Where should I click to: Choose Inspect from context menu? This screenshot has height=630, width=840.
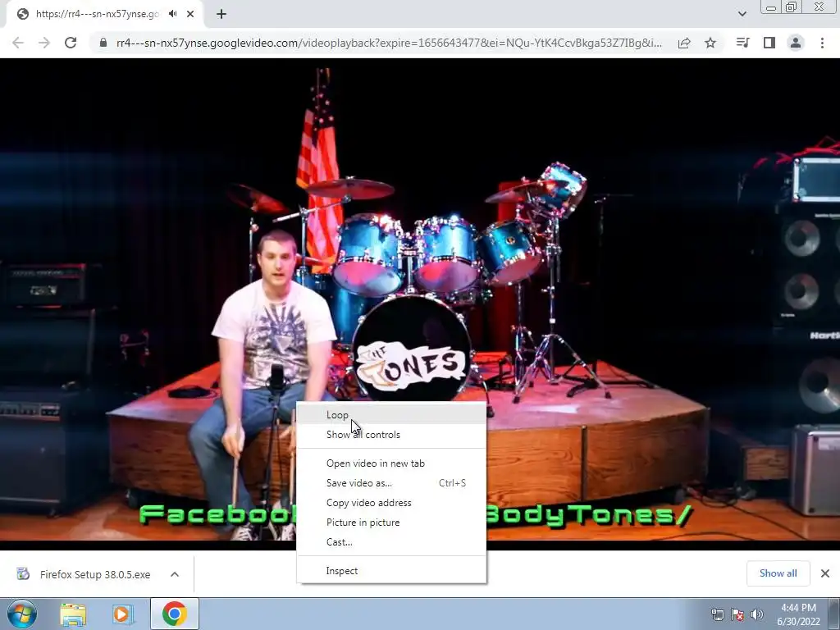(x=391, y=571)
